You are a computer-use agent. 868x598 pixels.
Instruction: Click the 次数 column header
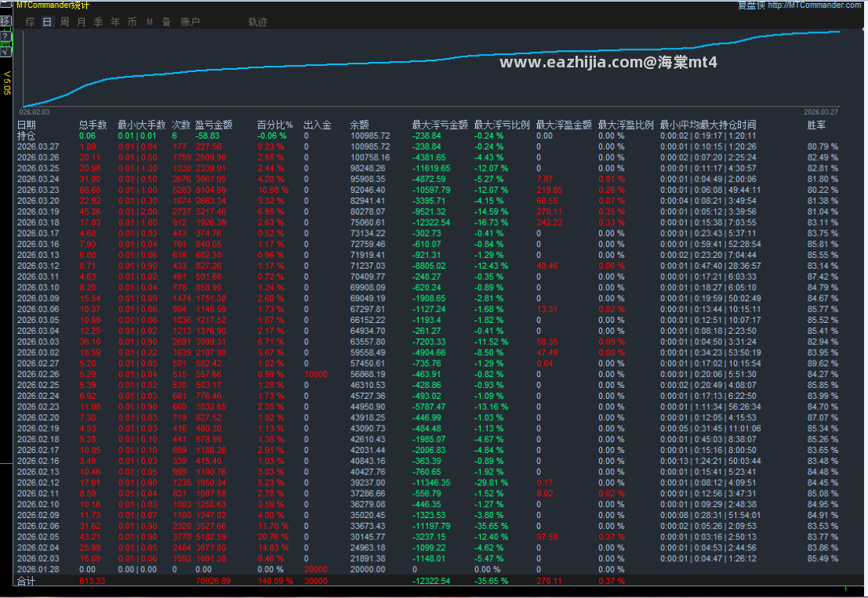coord(180,125)
